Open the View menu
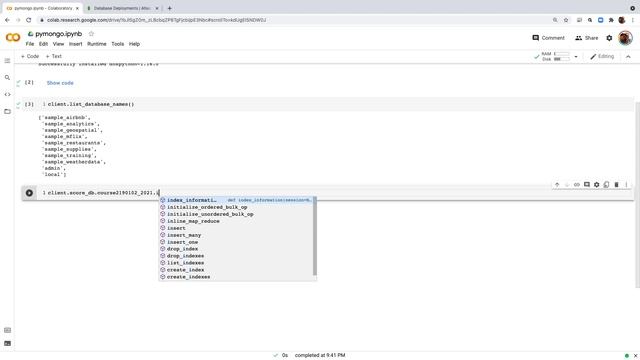 click(58, 44)
